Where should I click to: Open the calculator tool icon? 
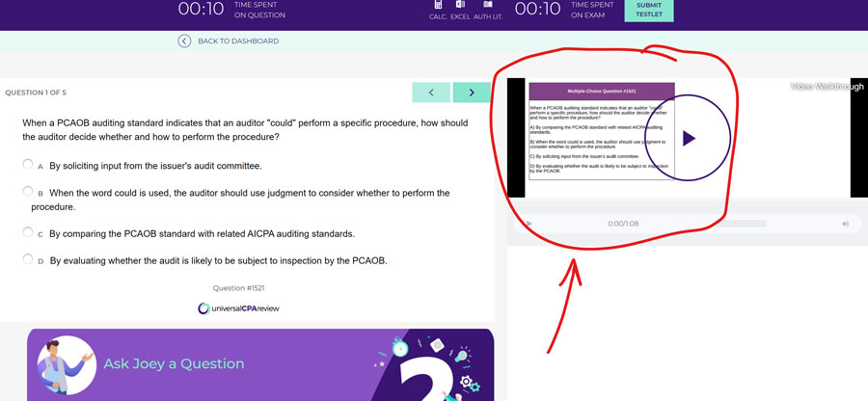pyautogui.click(x=437, y=5)
